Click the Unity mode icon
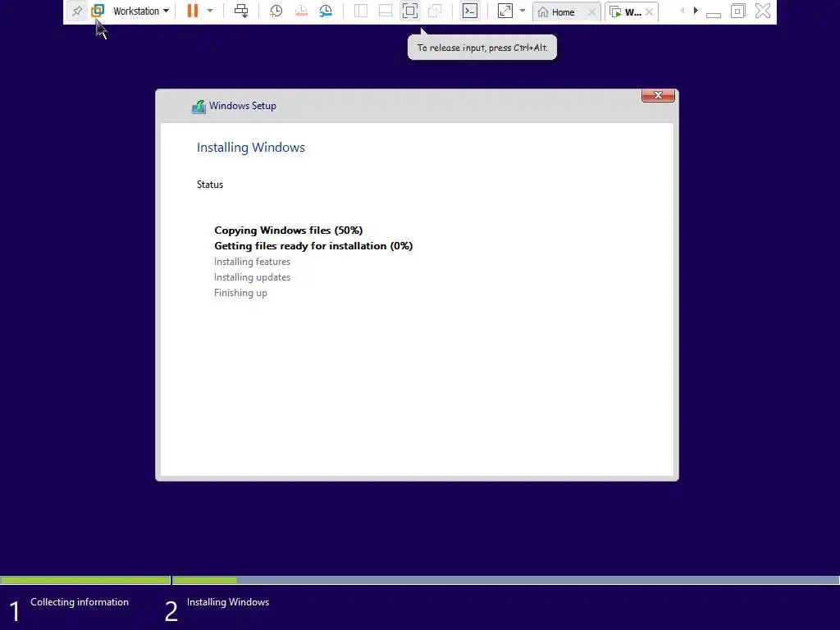This screenshot has height=630, width=840. (x=435, y=11)
